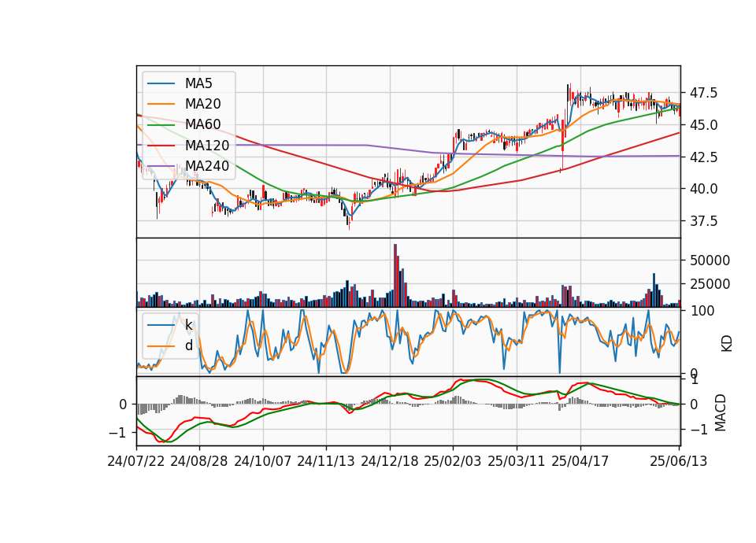
Task: Click the MA120 legend label
Action: click(x=207, y=146)
